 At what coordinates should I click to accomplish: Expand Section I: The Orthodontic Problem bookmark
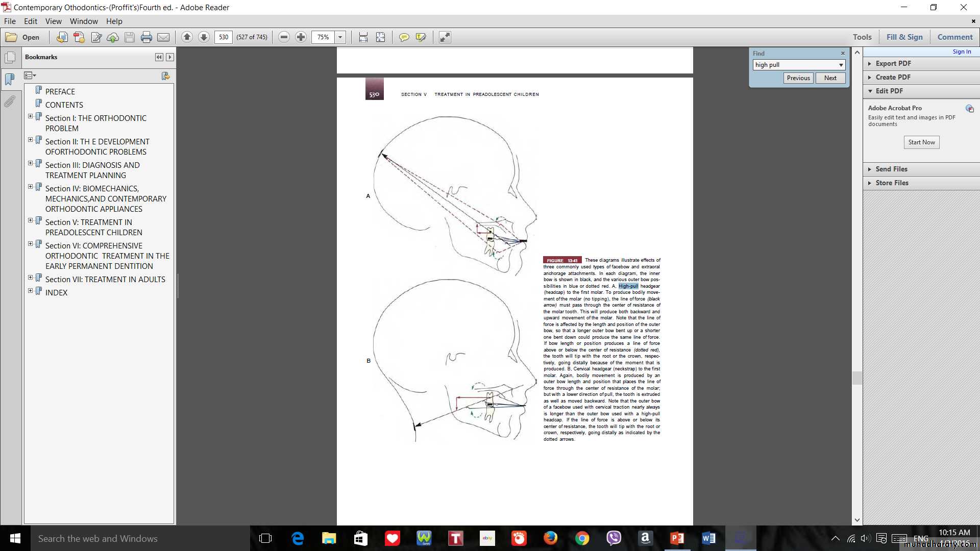tap(30, 116)
